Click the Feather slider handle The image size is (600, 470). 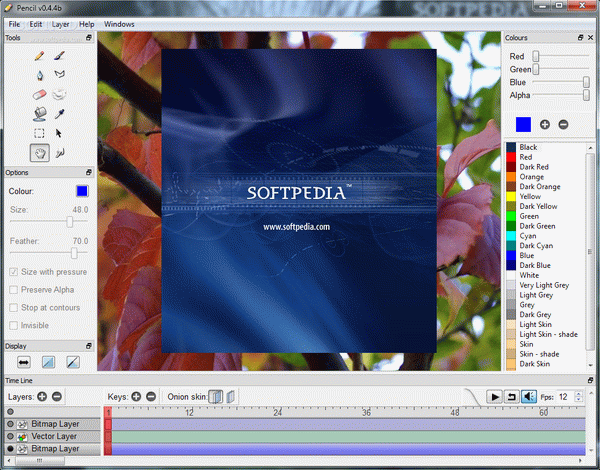tap(74, 253)
